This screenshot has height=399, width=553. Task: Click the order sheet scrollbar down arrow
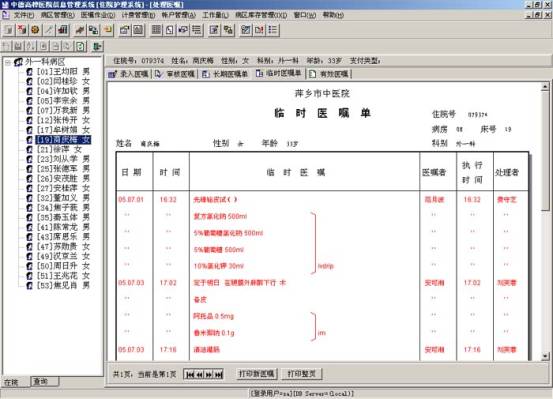(545, 356)
